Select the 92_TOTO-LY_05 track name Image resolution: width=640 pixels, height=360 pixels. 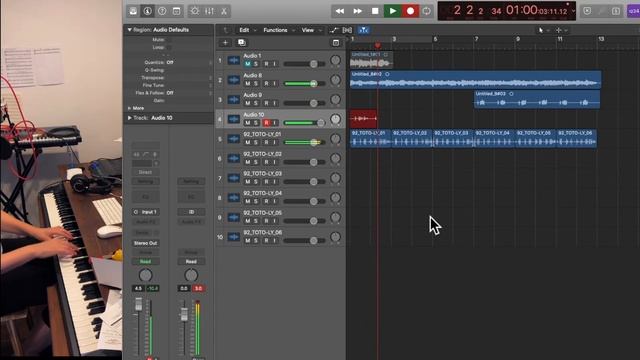click(262, 213)
